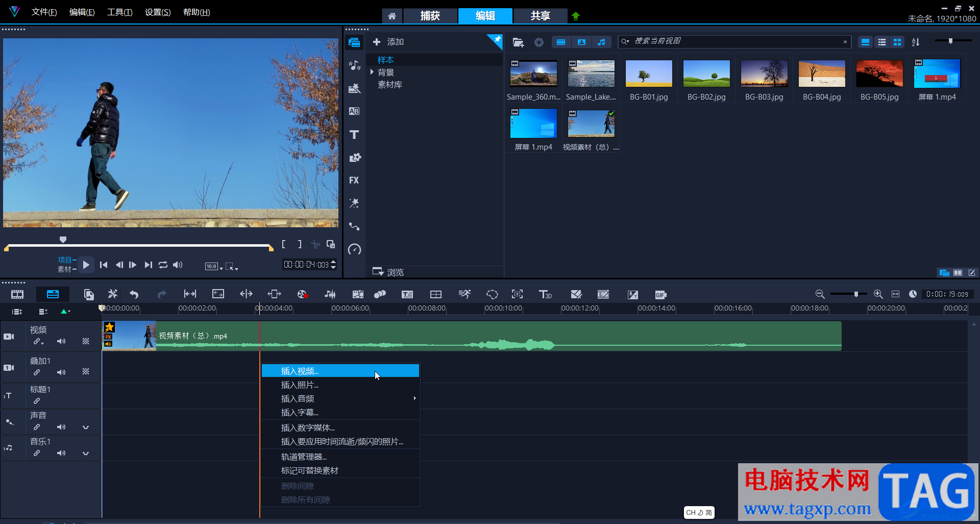Click the Home tab button
The height and width of the screenshot is (524, 980).
(x=392, y=16)
